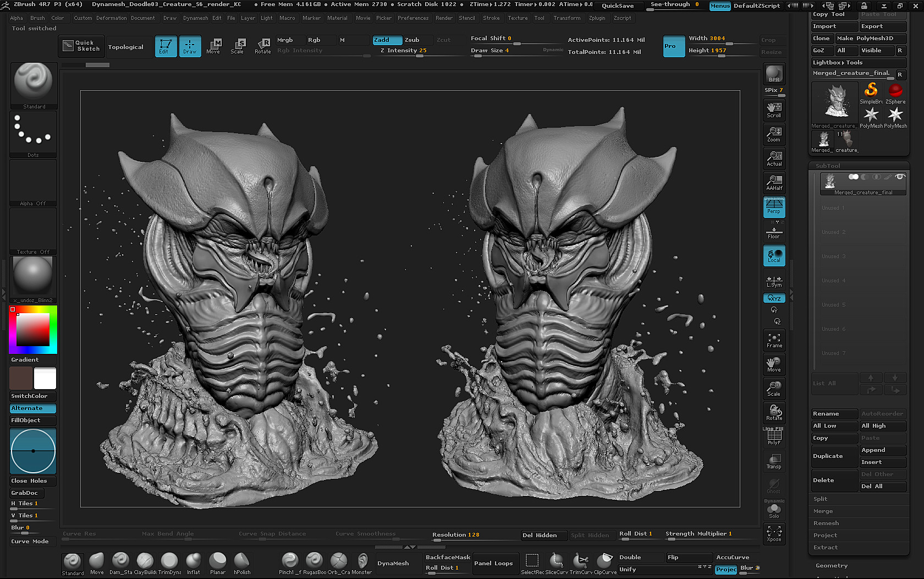924x579 pixels.
Task: Enable Zsub sculpt mode
Action: (x=418, y=40)
